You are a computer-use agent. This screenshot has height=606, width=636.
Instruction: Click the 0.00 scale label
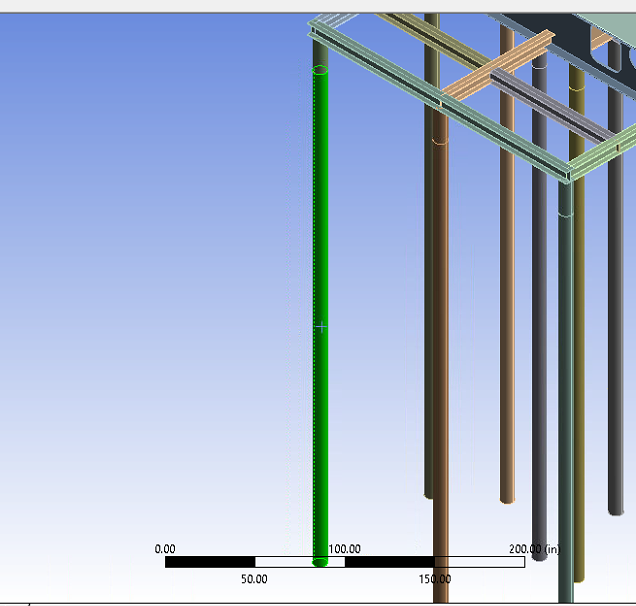click(x=165, y=549)
